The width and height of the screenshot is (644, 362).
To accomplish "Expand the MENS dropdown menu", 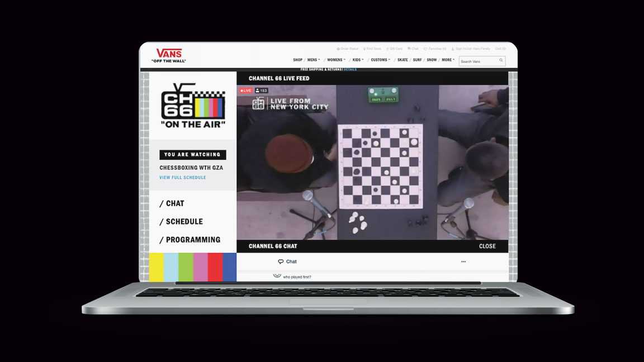I will coord(314,60).
